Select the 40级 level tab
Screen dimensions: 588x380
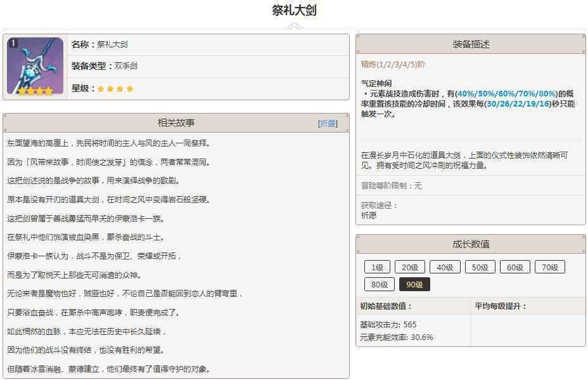(x=445, y=267)
